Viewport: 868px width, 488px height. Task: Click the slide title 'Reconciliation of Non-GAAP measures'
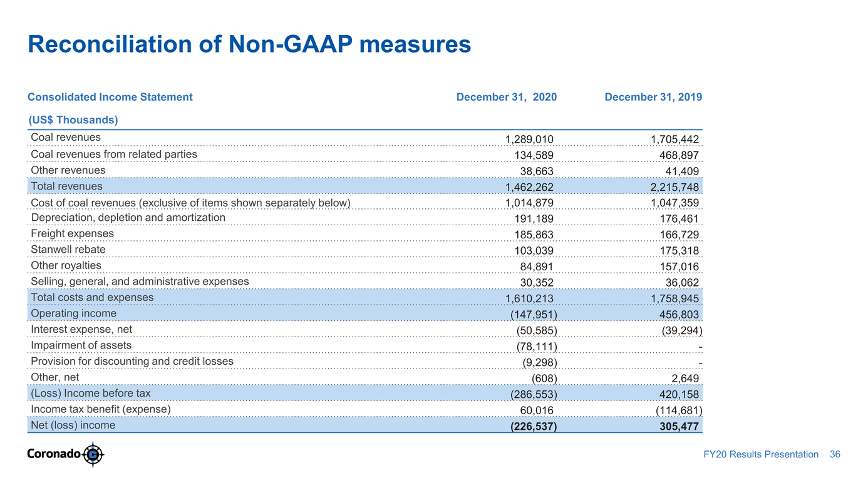coord(249,44)
